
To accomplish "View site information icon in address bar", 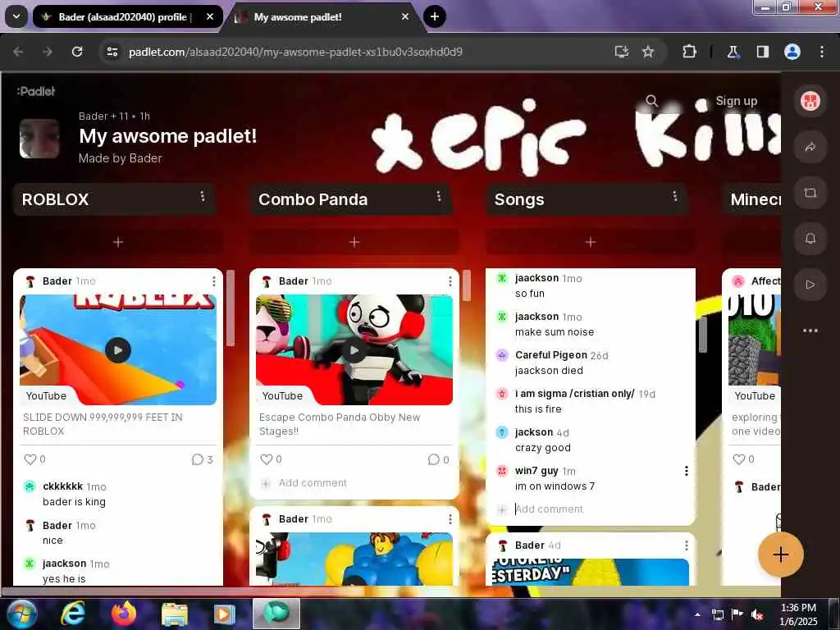I will [x=112, y=52].
